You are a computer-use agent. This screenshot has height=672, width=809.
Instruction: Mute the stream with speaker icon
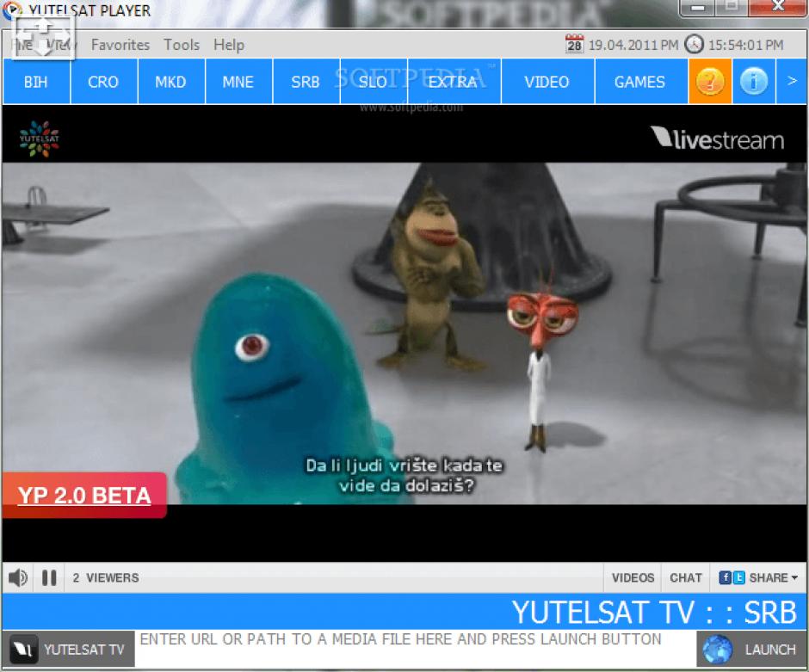[18, 577]
